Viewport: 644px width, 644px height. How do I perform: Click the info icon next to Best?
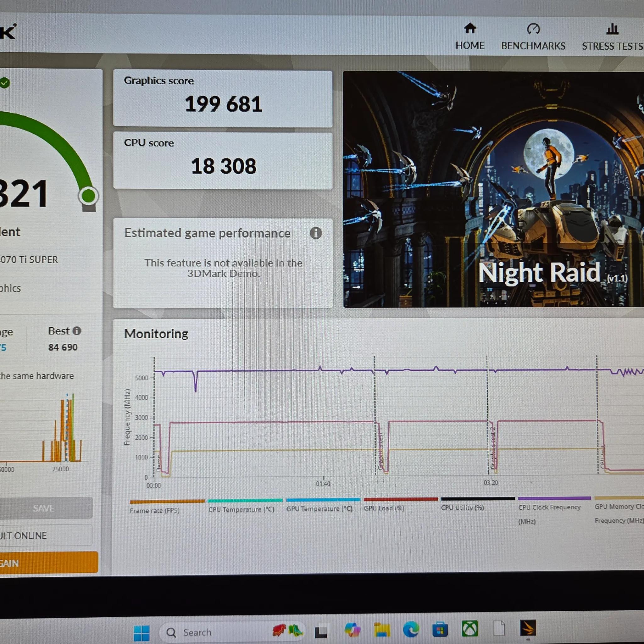[x=77, y=331]
